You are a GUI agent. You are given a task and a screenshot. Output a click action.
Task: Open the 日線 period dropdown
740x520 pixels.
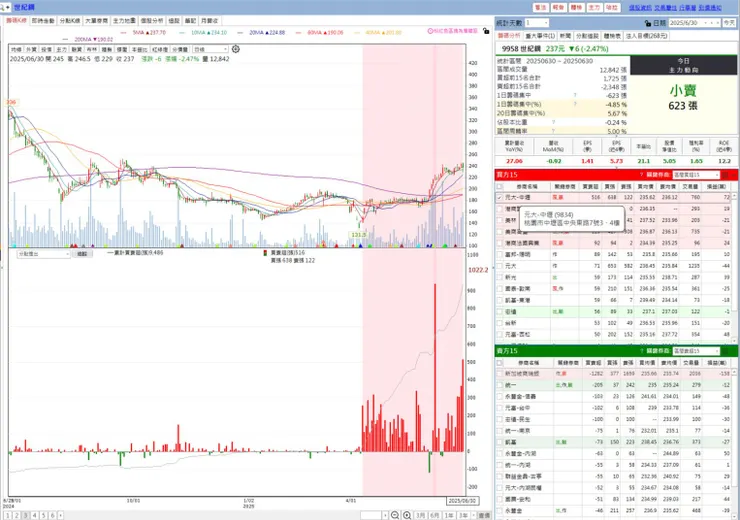coord(210,49)
